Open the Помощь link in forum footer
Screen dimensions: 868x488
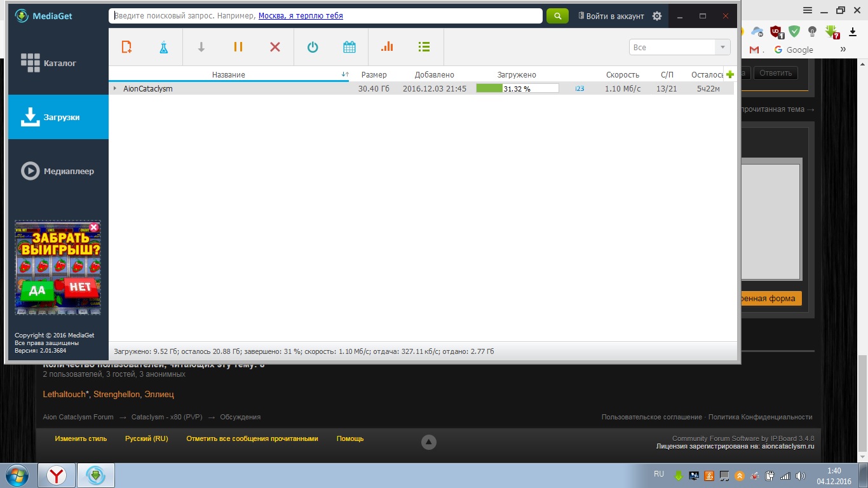(x=350, y=438)
